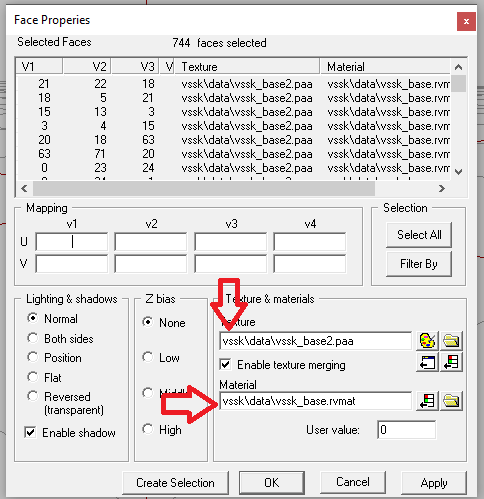Browse for texture file with folder icon
This screenshot has width=484, height=499.
click(451, 341)
